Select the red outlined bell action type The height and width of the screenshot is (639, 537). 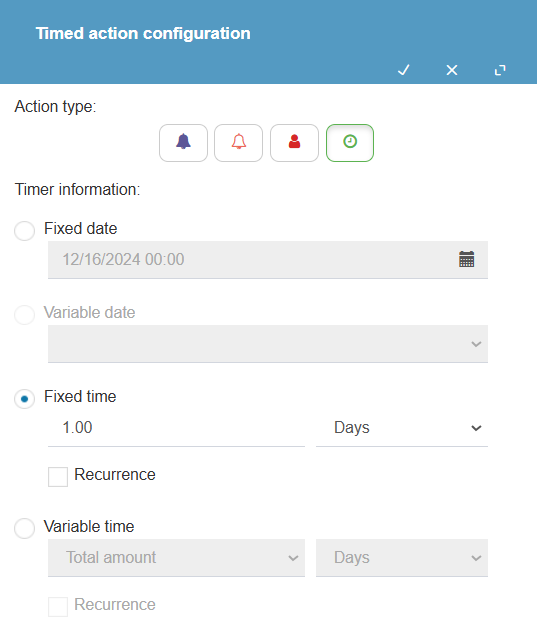(239, 143)
